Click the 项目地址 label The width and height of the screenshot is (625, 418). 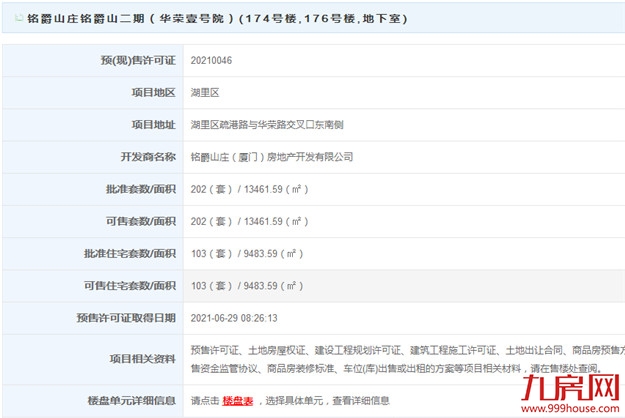(153, 125)
